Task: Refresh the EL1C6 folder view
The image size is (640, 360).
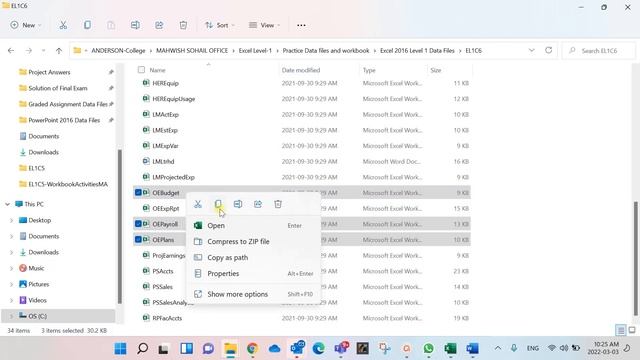Action: 549,50
